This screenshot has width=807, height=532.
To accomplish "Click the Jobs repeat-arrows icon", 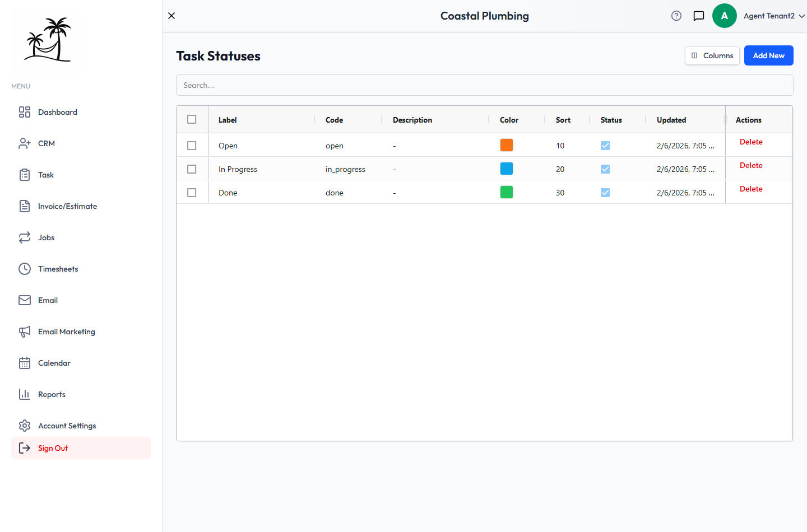I will (x=25, y=237).
